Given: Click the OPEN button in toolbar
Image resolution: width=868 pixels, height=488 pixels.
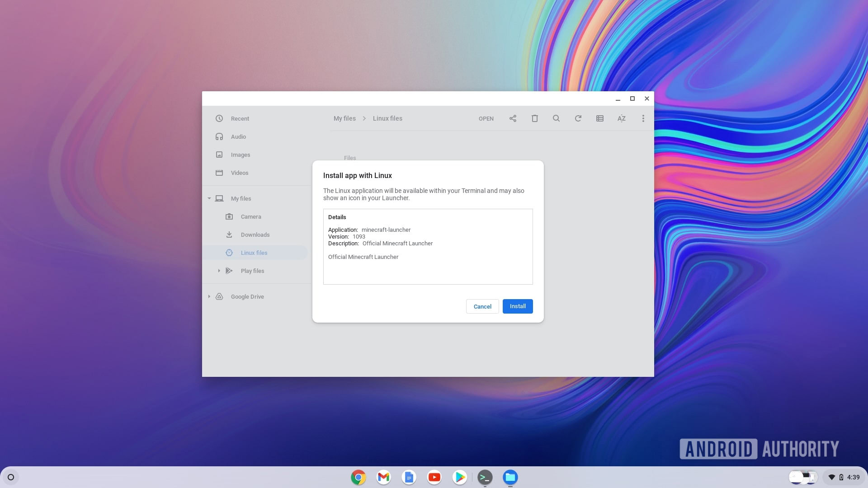Looking at the screenshot, I should (x=486, y=118).
